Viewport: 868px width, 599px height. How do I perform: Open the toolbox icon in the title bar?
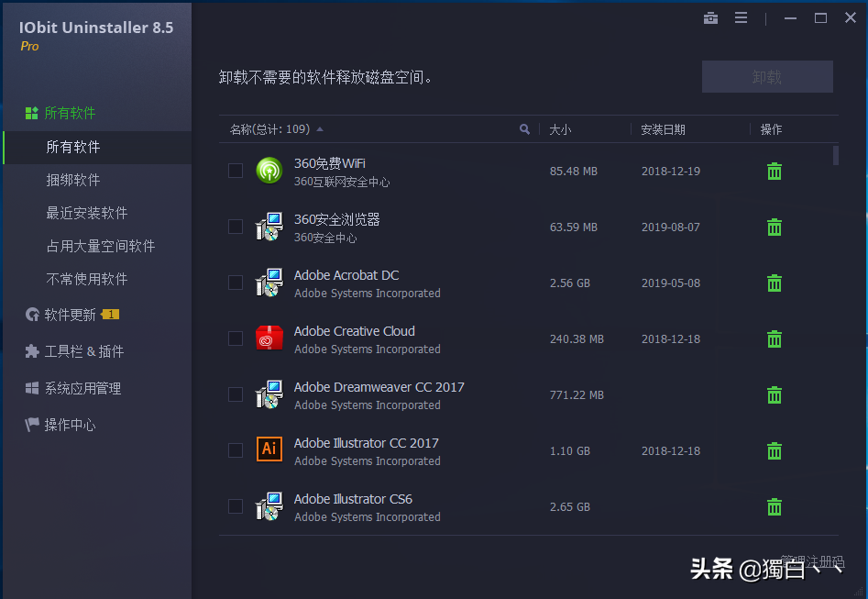[x=710, y=17]
